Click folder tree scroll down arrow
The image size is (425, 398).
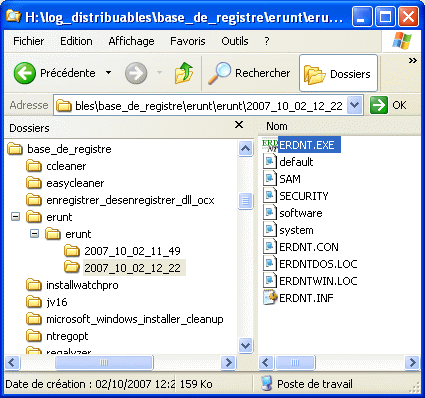coord(246,345)
